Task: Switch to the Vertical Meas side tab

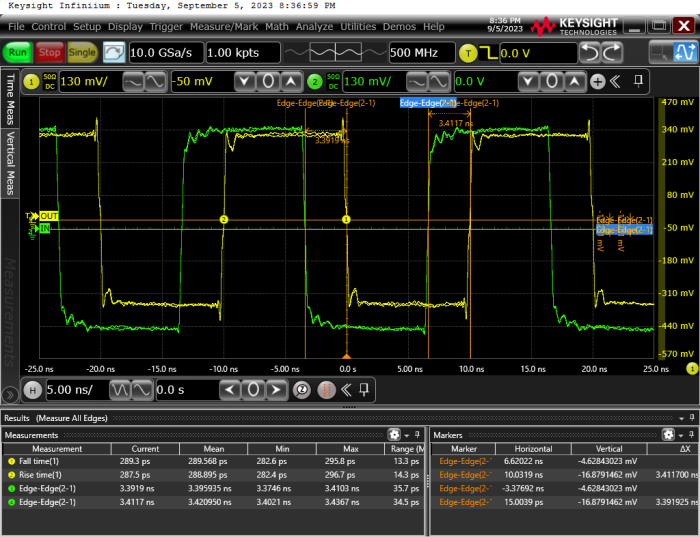Action: tap(11, 165)
